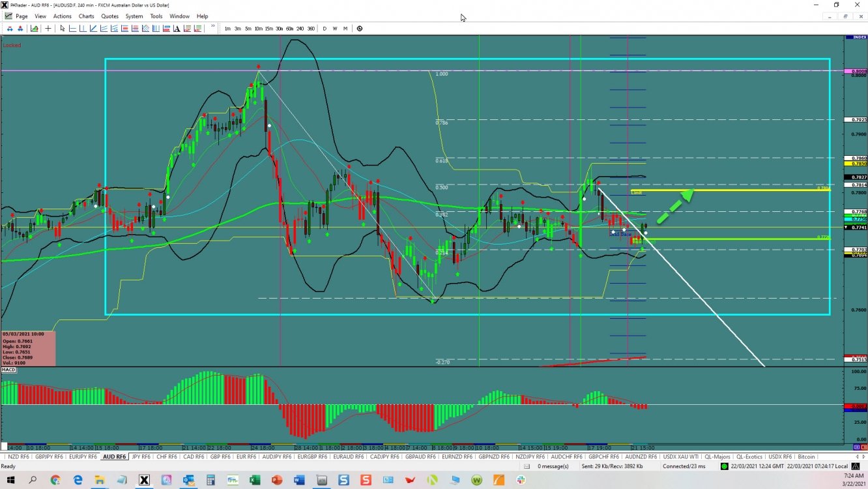Open the Tools menu
Image resolution: width=868 pixels, height=489 pixels.
tap(156, 16)
